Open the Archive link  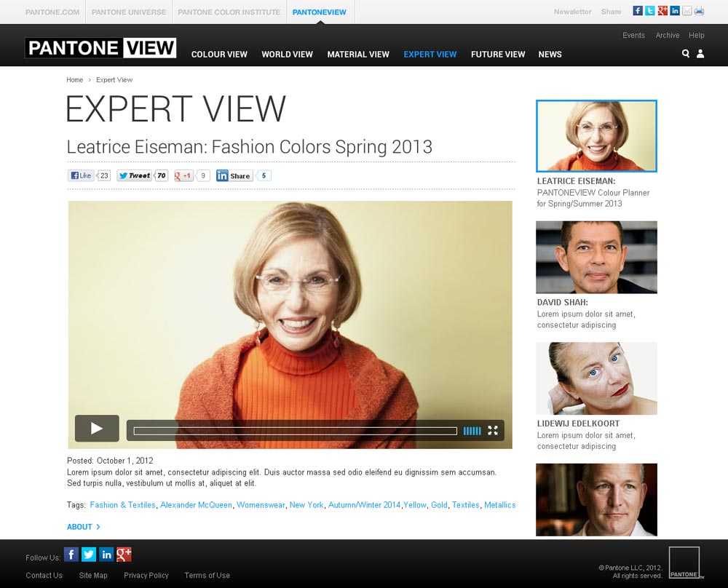[x=668, y=35]
